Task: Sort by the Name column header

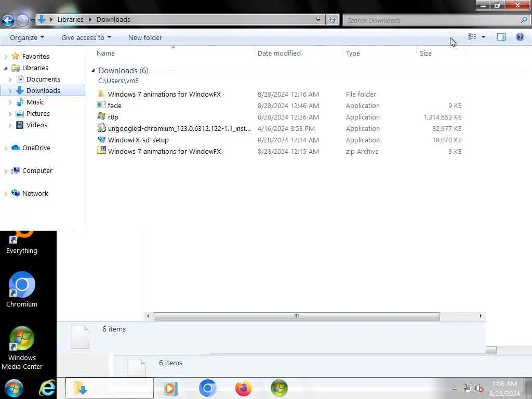Action: click(173, 53)
